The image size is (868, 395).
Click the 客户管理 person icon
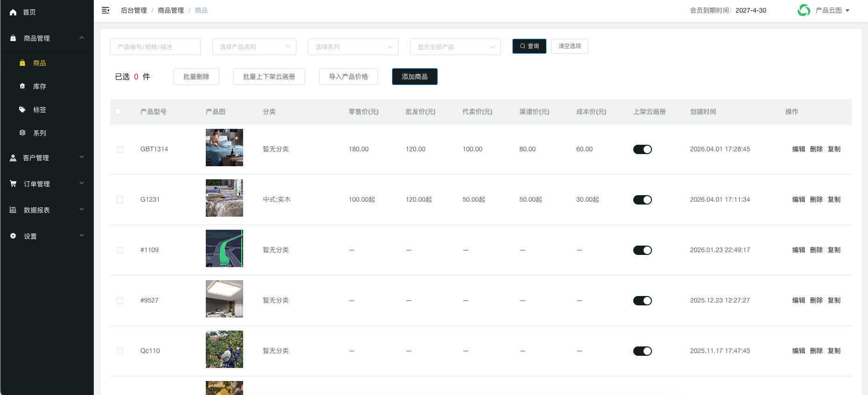(13, 158)
